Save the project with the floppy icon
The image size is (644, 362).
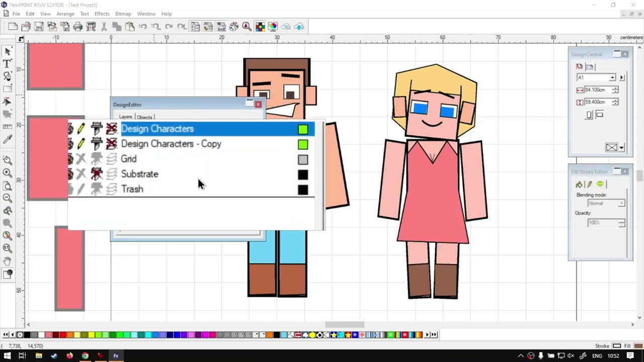(x=39, y=27)
